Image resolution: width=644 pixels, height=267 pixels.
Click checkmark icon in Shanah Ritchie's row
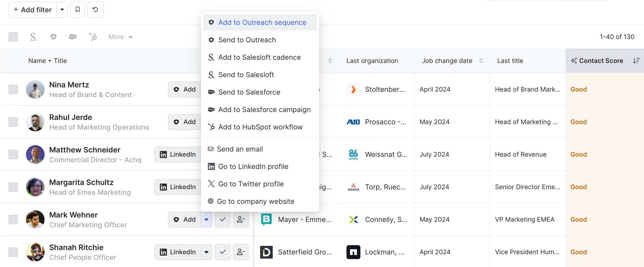point(223,252)
